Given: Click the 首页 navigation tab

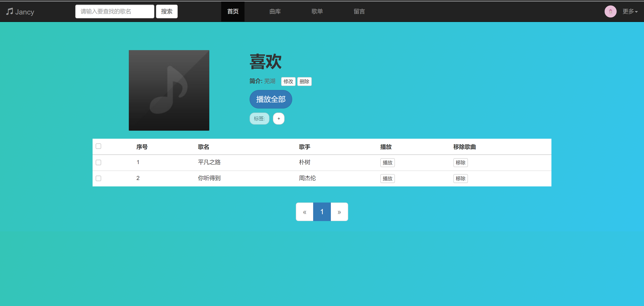Looking at the screenshot, I should click(x=232, y=11).
